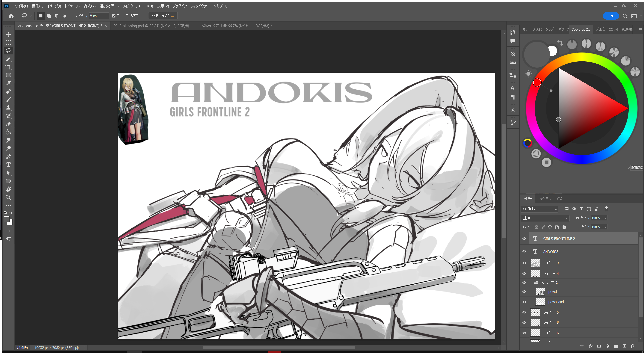Click the 選択とマスク... button
644x353 pixels.
(x=163, y=16)
